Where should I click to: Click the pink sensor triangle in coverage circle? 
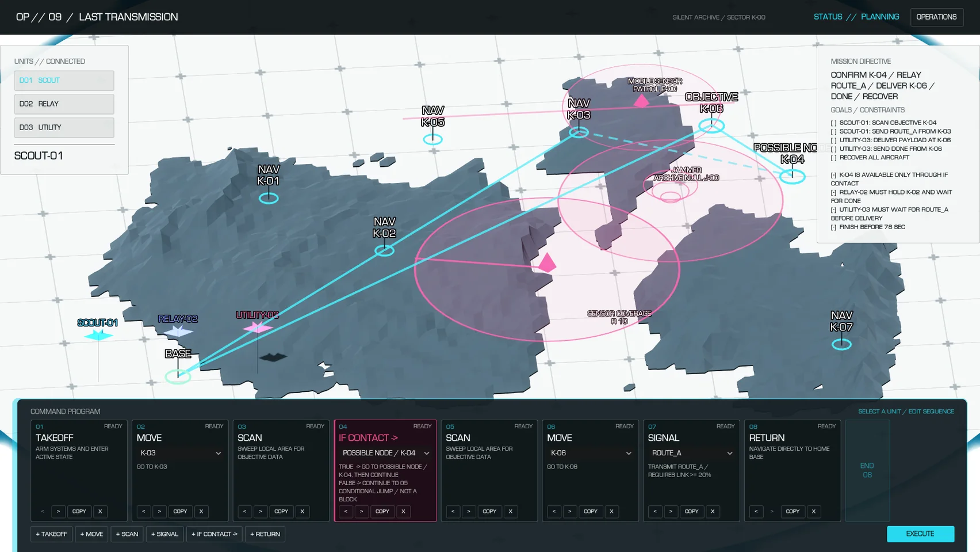tap(547, 262)
